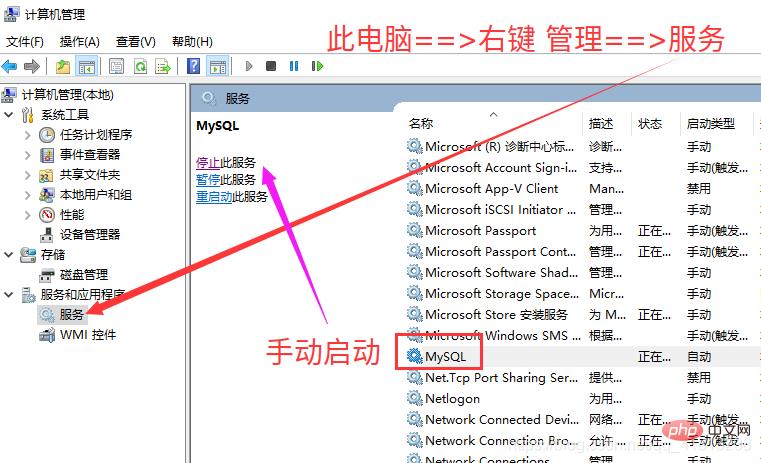The width and height of the screenshot is (761, 463).
Task: Click the gear icon beside Netlogon
Action: tap(414, 398)
